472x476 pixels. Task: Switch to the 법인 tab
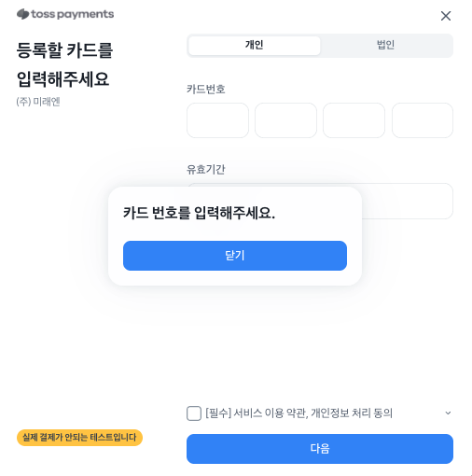tap(385, 46)
